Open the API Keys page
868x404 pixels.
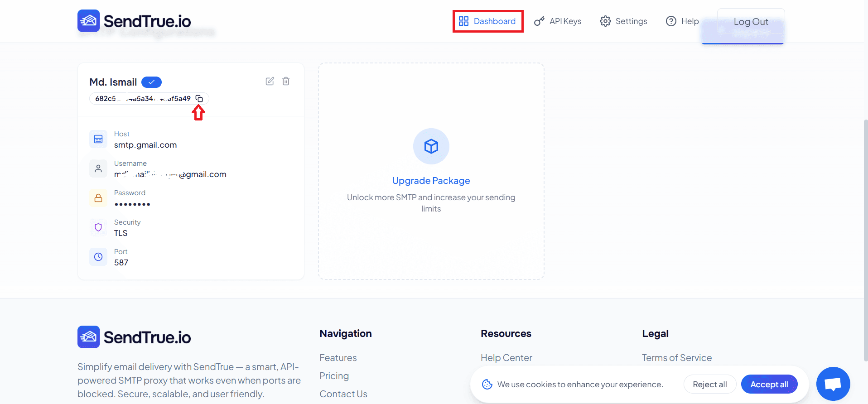coord(558,21)
